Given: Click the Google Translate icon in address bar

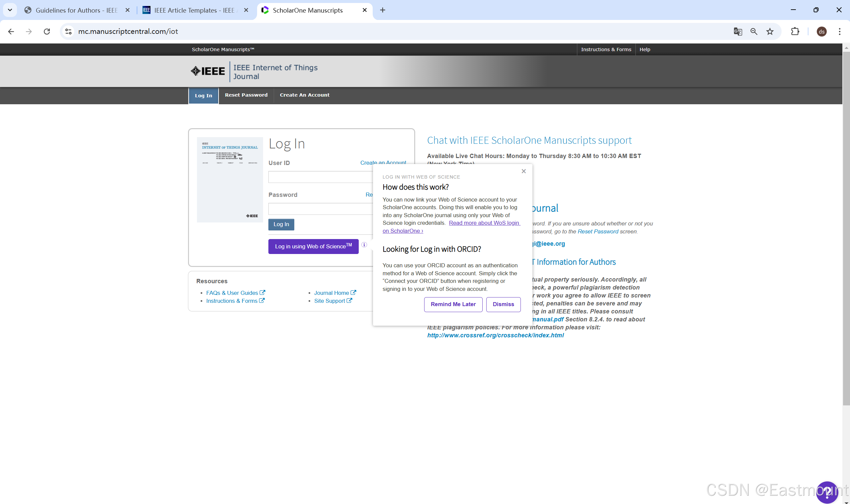Looking at the screenshot, I should click(x=737, y=32).
